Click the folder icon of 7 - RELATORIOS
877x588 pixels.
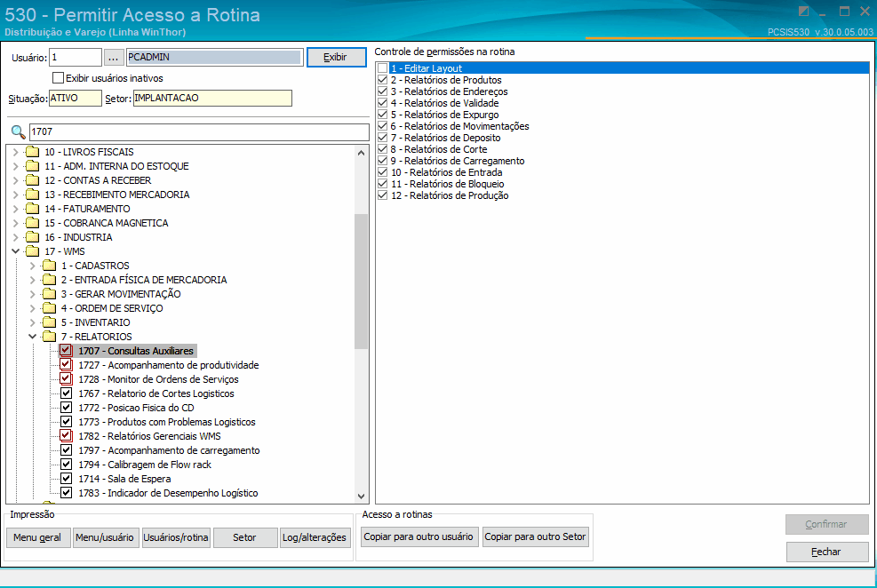(x=49, y=337)
